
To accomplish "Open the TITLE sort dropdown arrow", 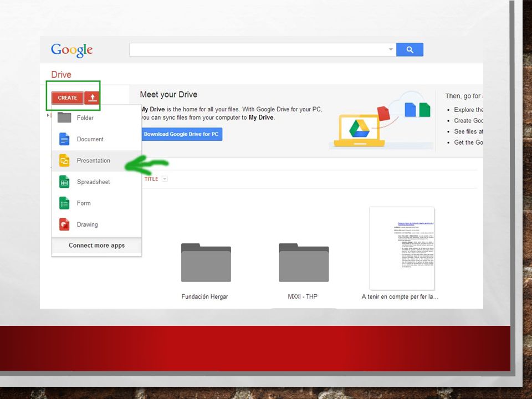I will [165, 179].
